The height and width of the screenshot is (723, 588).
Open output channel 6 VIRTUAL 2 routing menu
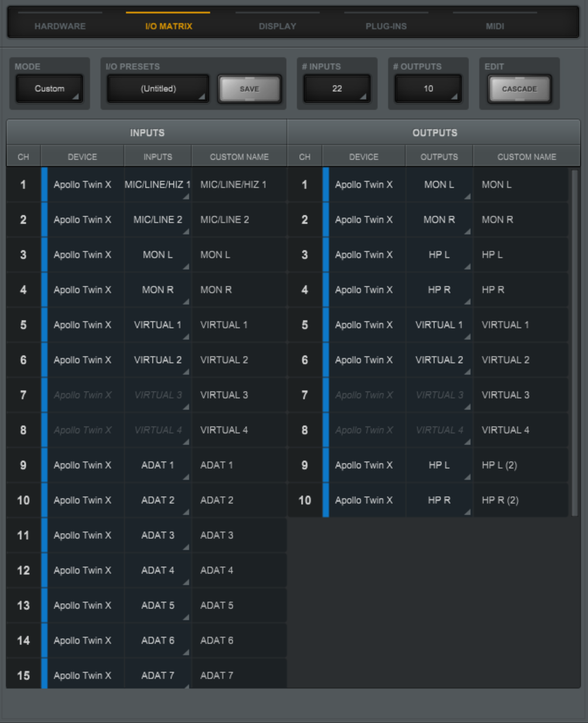click(x=439, y=360)
